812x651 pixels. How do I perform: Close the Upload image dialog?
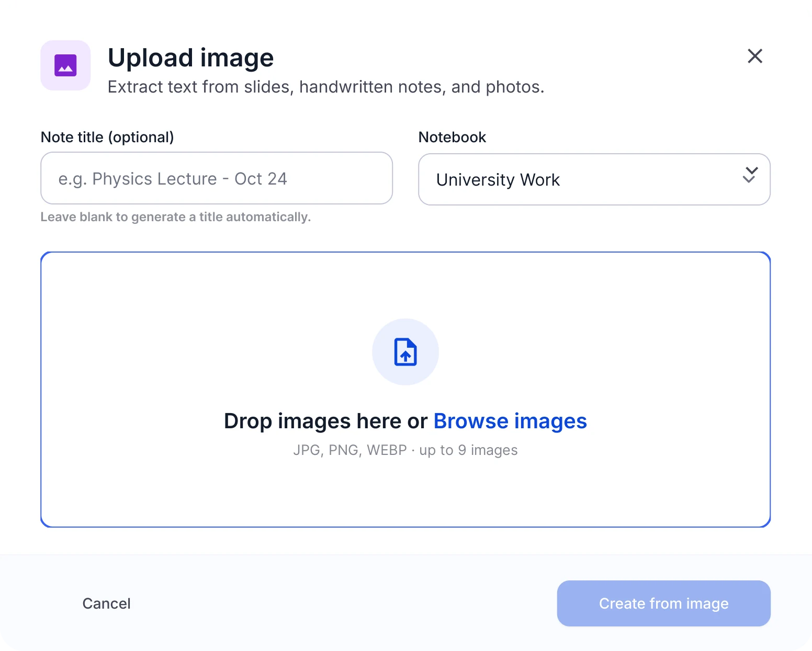tap(754, 56)
